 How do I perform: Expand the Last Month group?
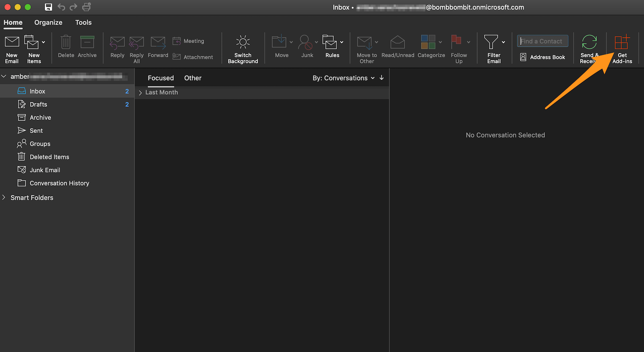click(140, 93)
